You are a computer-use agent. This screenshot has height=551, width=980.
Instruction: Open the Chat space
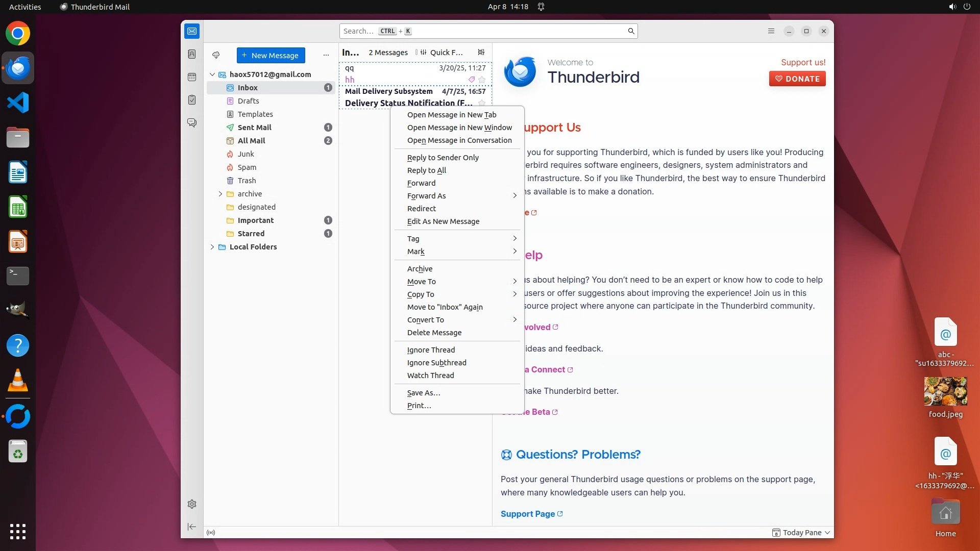pos(192,123)
